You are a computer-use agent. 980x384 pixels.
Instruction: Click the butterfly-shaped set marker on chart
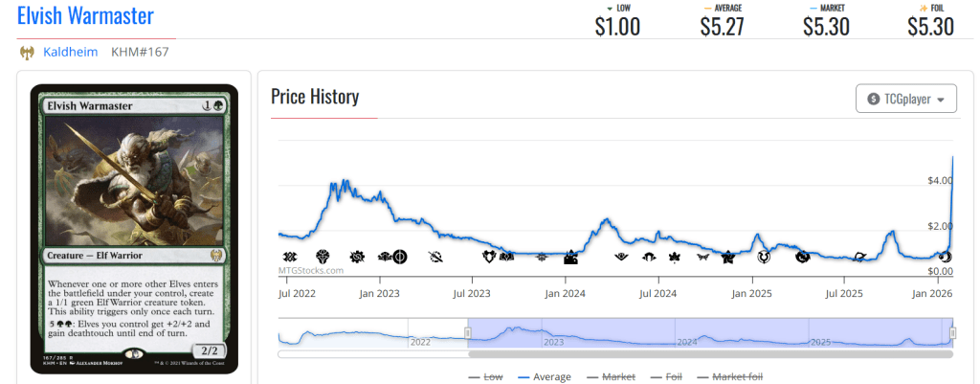(x=702, y=256)
